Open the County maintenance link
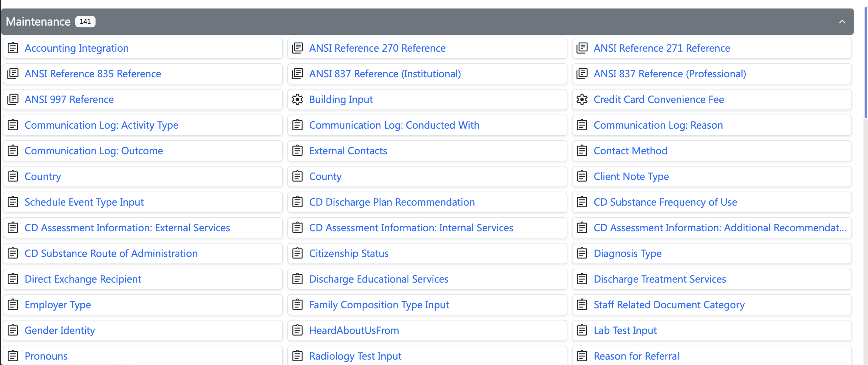The image size is (868, 365). pyautogui.click(x=325, y=176)
